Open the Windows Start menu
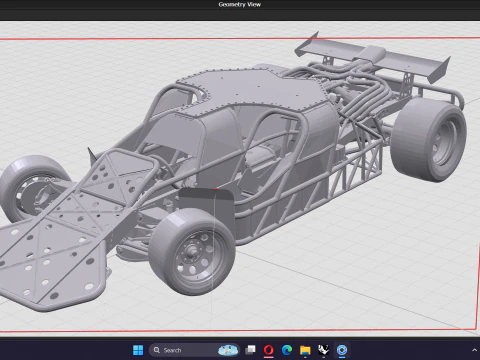This screenshot has width=480, height=360. (x=138, y=350)
